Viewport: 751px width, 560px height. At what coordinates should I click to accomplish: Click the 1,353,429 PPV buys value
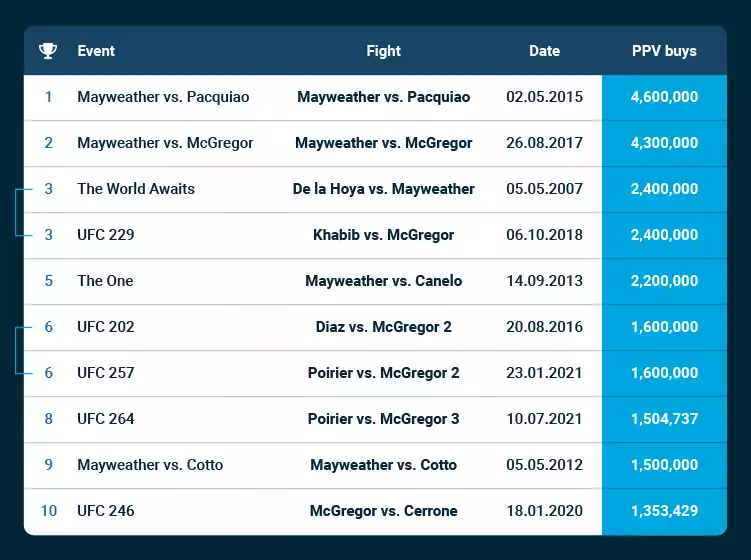(x=664, y=511)
